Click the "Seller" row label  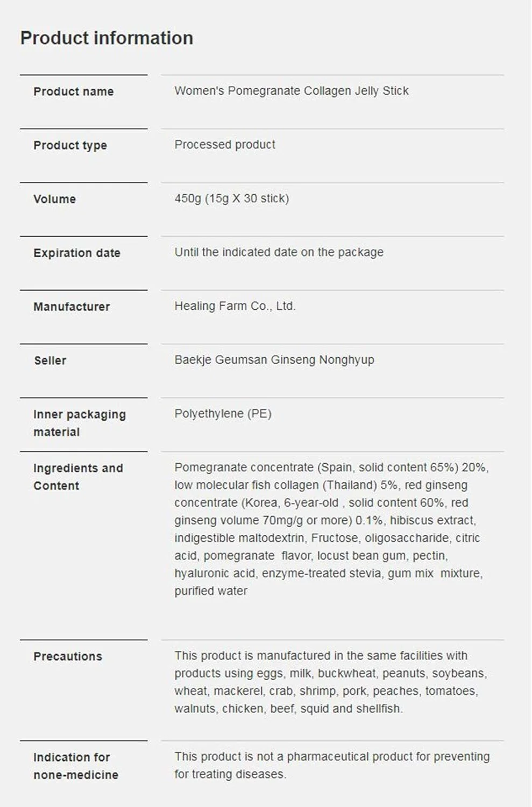point(50,360)
